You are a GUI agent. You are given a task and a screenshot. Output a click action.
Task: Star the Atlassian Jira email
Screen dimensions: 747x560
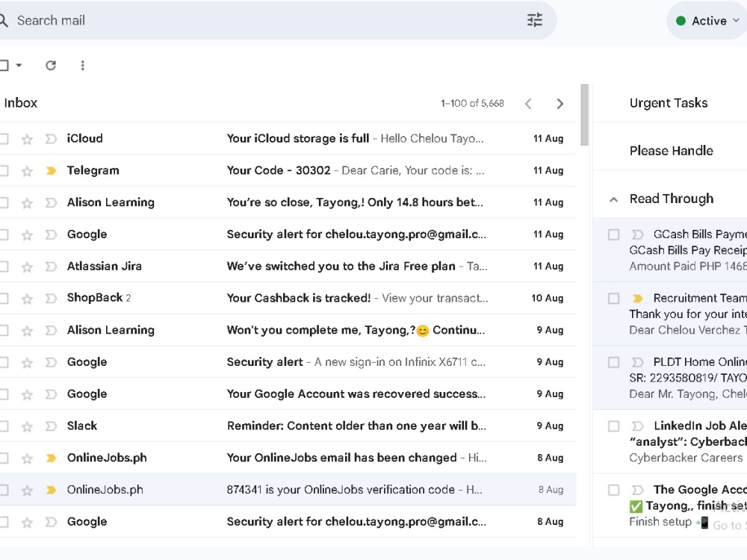[27, 267]
